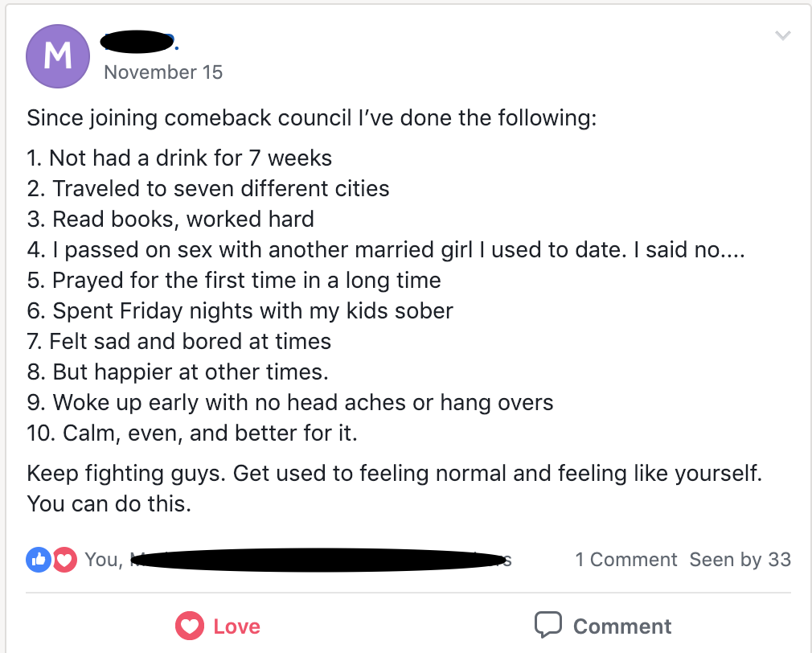Click the line Spent Friday nights with my kids
The width and height of the screenshot is (812, 653).
tap(240, 310)
